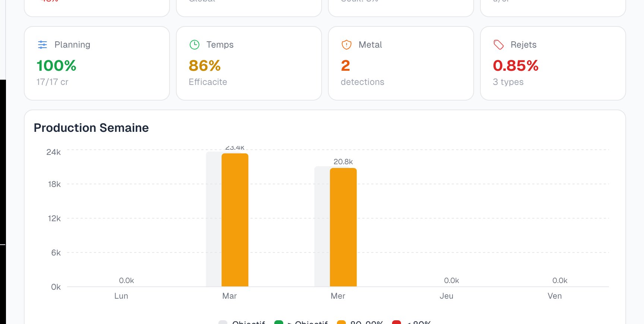
Task: Click the Planning sliders icon
Action: 42,45
